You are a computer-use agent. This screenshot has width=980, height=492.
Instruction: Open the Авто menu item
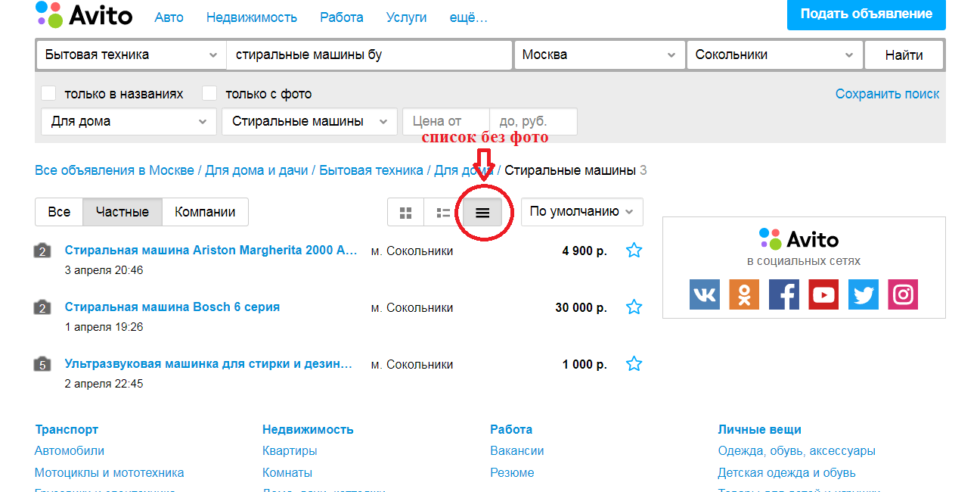tap(169, 17)
